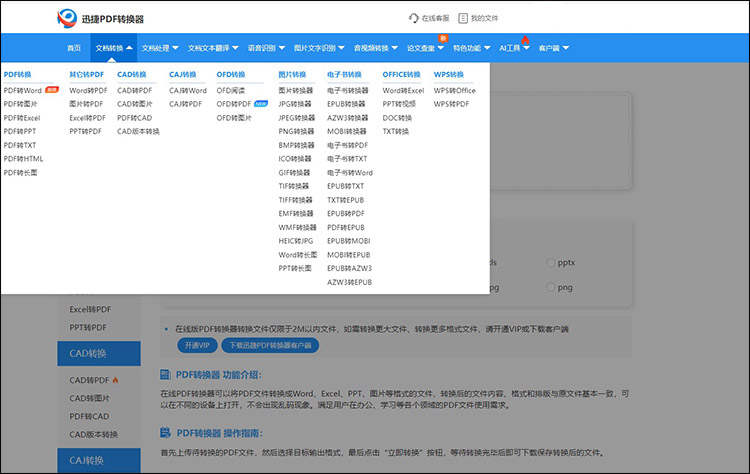Select HEIC转JPG in the menu
Image resolution: width=750 pixels, height=474 pixels.
296,241
